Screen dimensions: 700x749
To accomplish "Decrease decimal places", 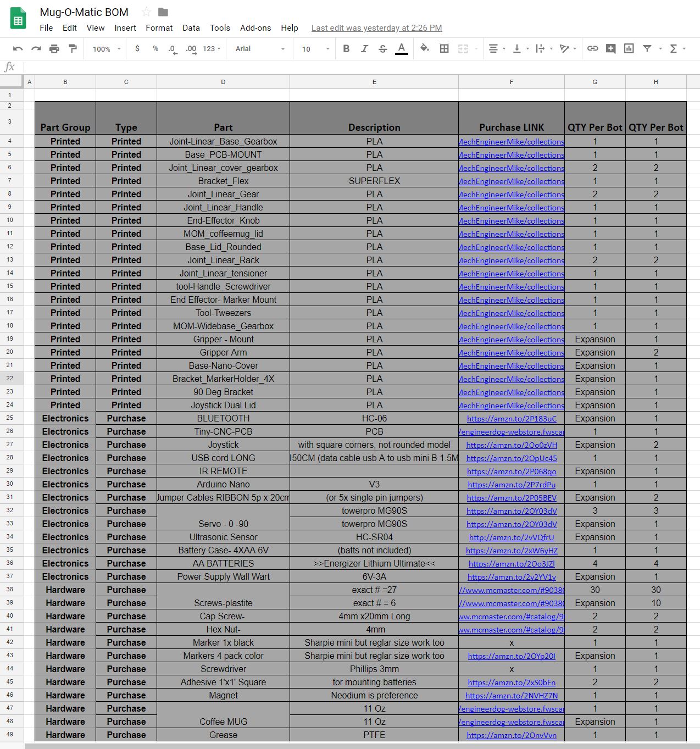I will point(173,49).
